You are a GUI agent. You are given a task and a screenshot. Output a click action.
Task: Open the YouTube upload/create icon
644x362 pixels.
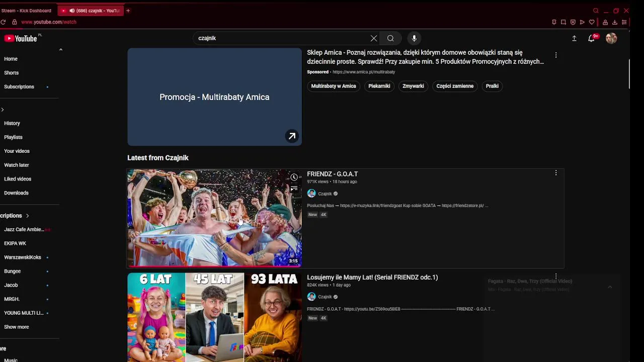(574, 38)
